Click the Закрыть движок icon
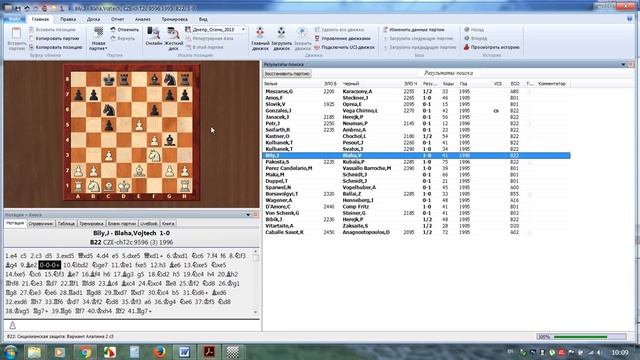 click(302, 33)
